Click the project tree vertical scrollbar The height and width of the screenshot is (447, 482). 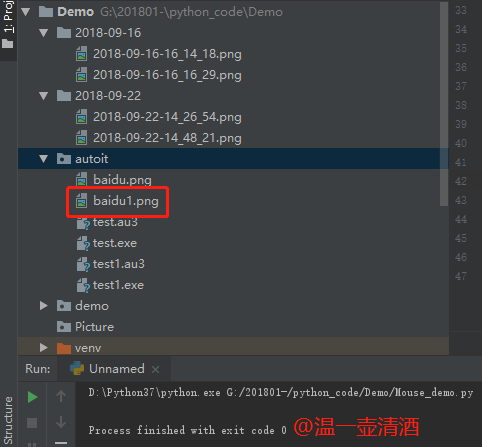click(x=444, y=103)
